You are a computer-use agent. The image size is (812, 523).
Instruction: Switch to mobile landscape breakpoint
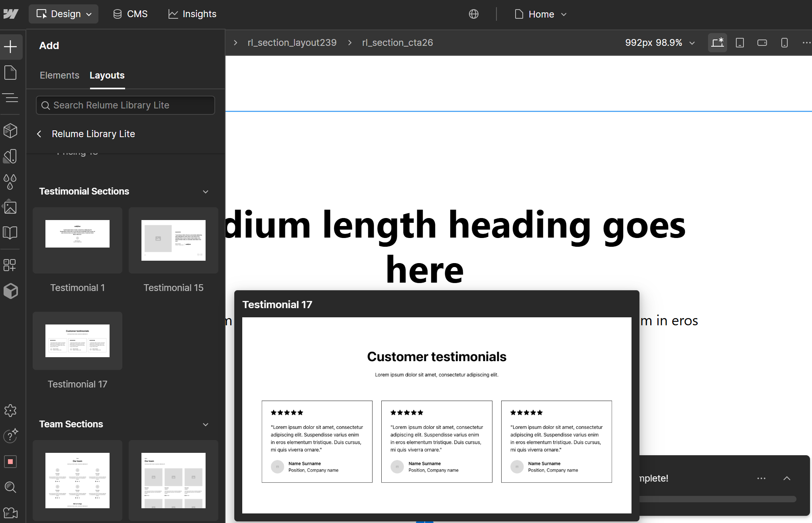pos(762,43)
